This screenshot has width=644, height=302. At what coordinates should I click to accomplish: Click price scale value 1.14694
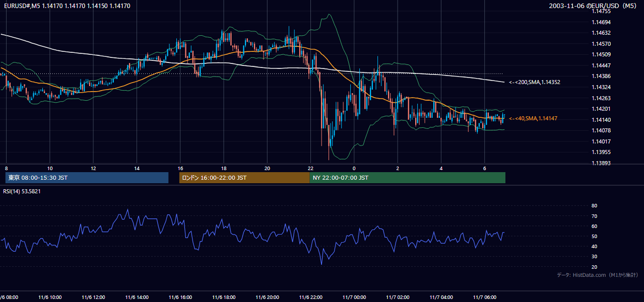click(601, 22)
